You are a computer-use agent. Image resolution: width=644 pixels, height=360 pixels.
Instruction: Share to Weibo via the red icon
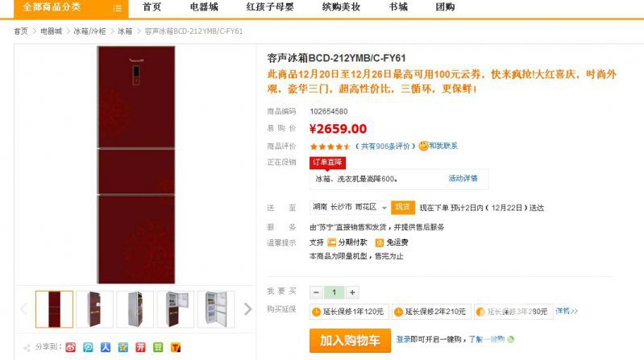click(71, 347)
